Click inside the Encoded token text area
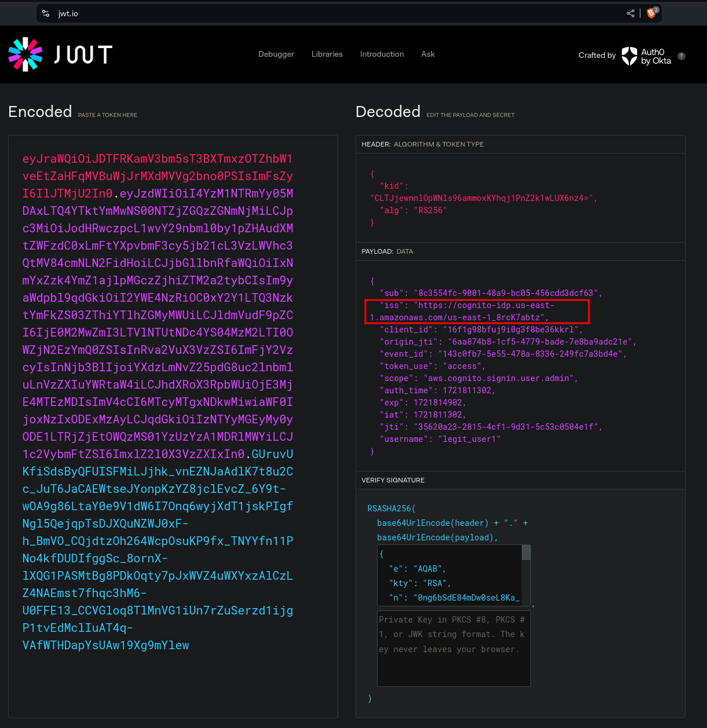 coord(173,405)
